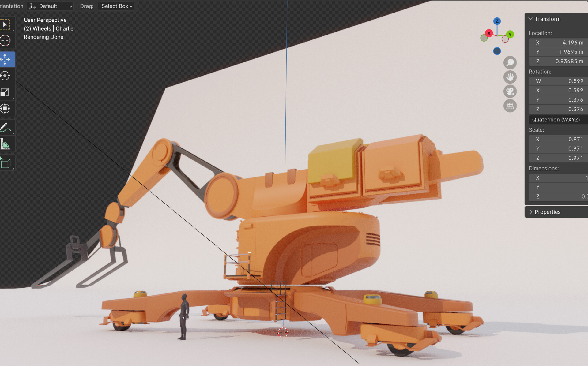
Task: Click the pan hand button in the viewport
Action: [x=510, y=77]
